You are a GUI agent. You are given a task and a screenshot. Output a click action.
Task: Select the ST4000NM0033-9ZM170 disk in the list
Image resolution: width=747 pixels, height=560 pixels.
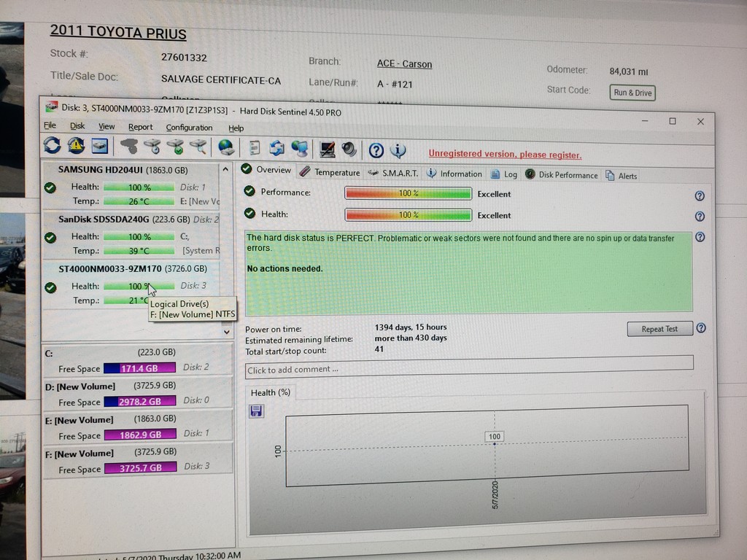[132, 285]
